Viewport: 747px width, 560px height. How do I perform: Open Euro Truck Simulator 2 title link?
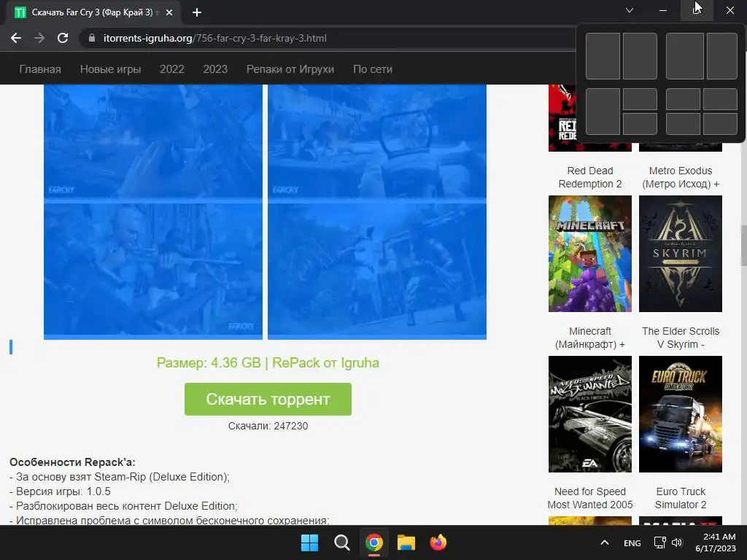point(681,498)
